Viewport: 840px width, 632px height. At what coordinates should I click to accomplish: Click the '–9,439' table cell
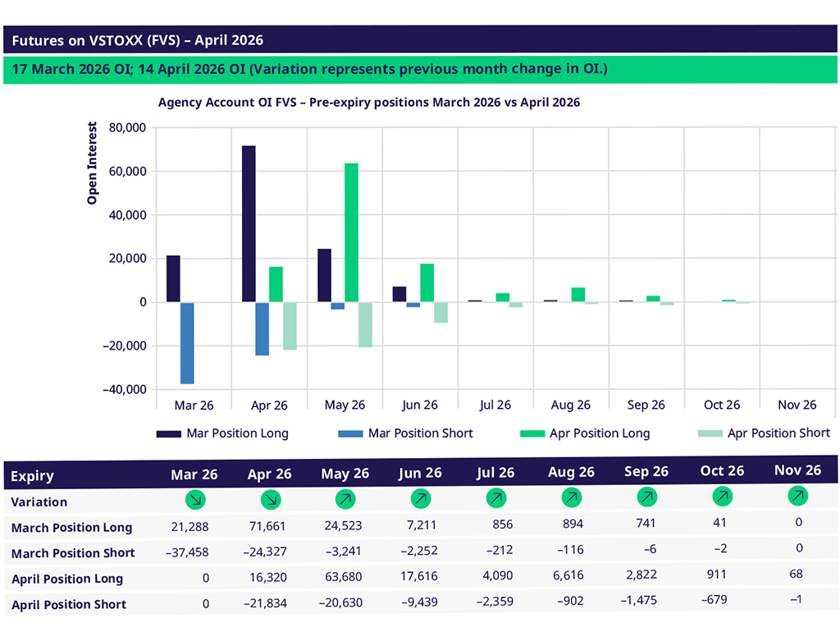[x=419, y=602]
